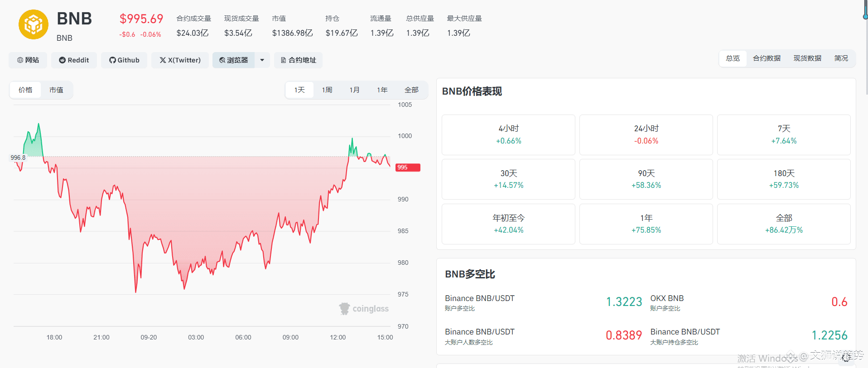Click the 浏览器 explorer button

click(x=234, y=60)
